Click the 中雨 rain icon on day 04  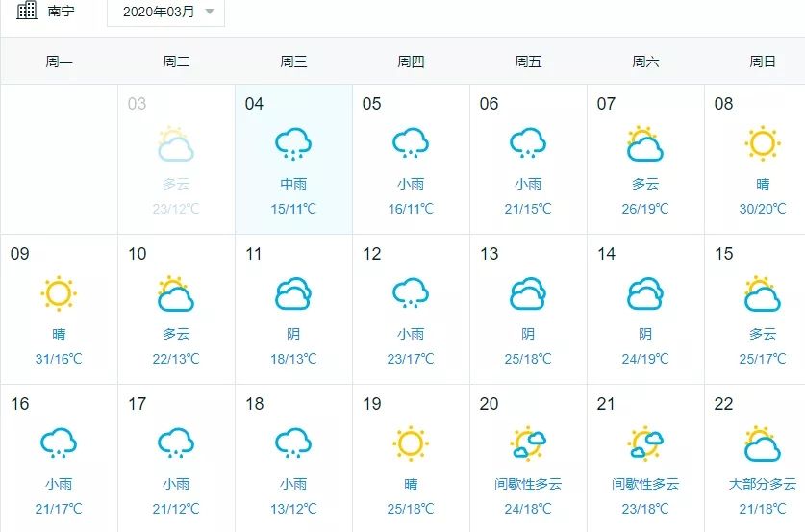click(x=293, y=143)
